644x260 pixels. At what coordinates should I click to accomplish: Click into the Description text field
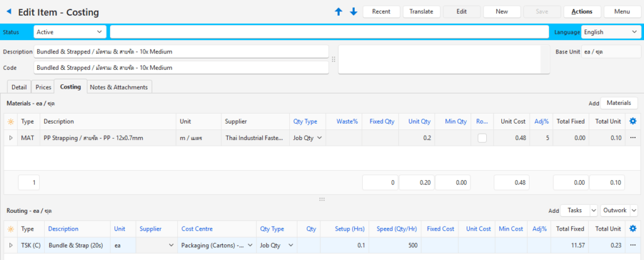click(x=181, y=51)
